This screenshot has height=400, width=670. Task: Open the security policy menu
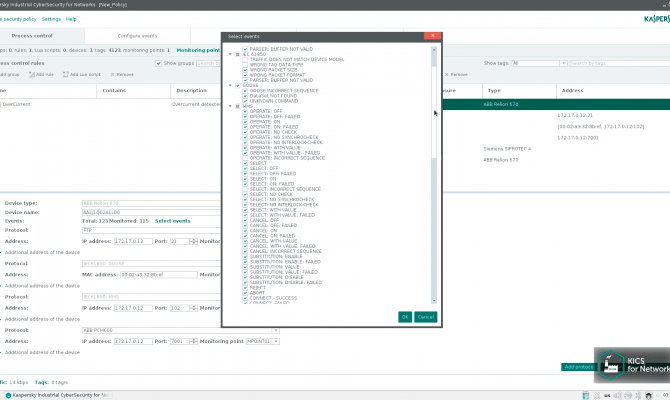tap(18, 19)
